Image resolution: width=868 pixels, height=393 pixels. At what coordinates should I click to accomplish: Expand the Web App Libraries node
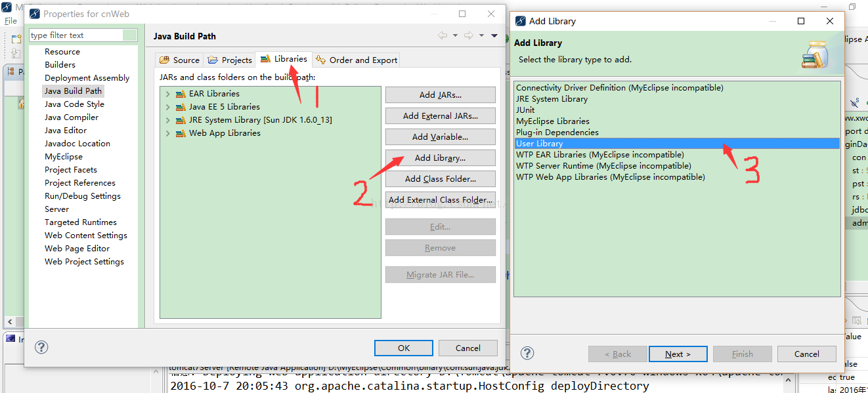pos(168,133)
